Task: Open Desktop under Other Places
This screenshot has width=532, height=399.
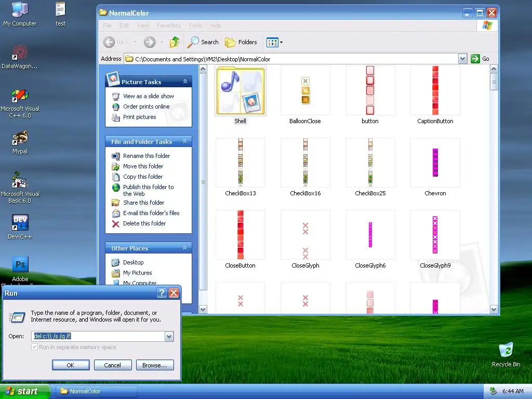Action: click(133, 262)
